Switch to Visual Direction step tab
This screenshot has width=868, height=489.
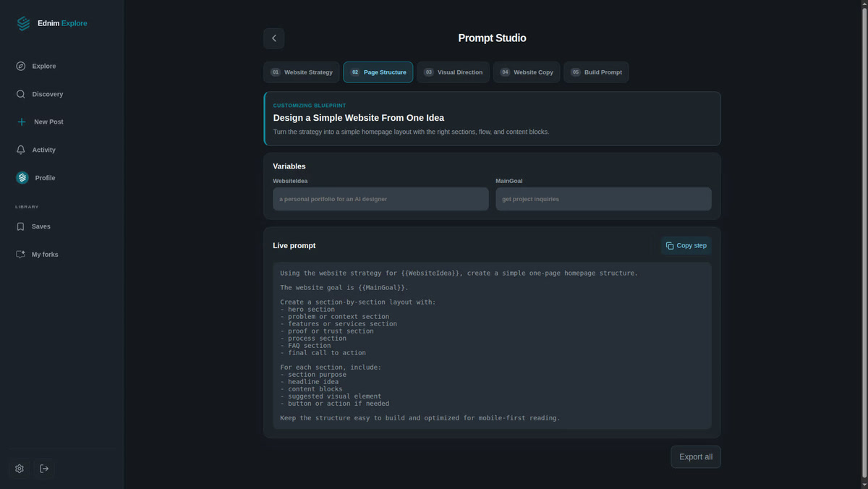(454, 72)
